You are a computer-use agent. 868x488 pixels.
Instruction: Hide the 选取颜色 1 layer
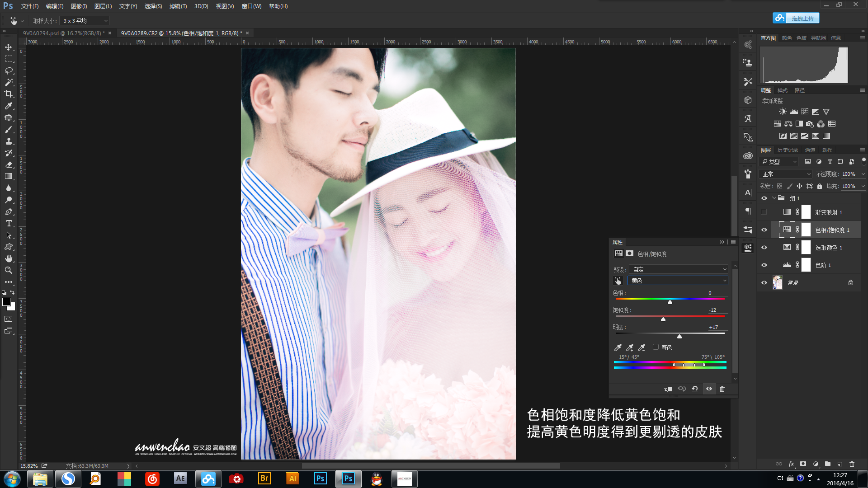pos(764,248)
